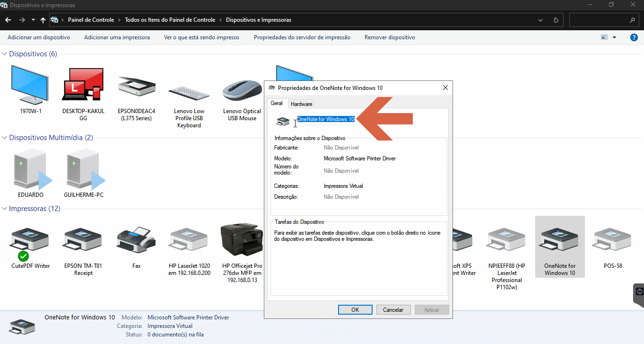Click the printer icon in details pane
The image size is (644, 344).
[22, 327]
